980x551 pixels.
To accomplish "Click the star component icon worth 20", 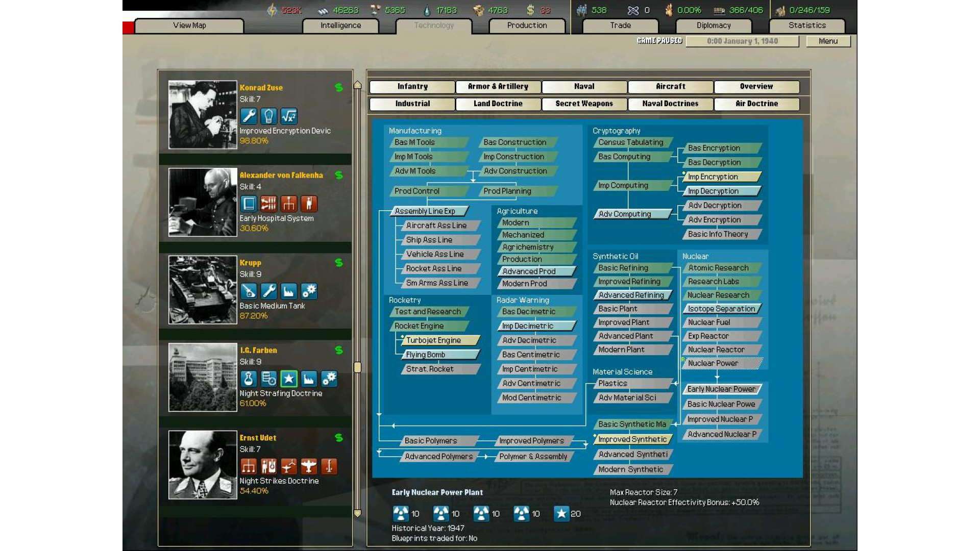I will [561, 513].
